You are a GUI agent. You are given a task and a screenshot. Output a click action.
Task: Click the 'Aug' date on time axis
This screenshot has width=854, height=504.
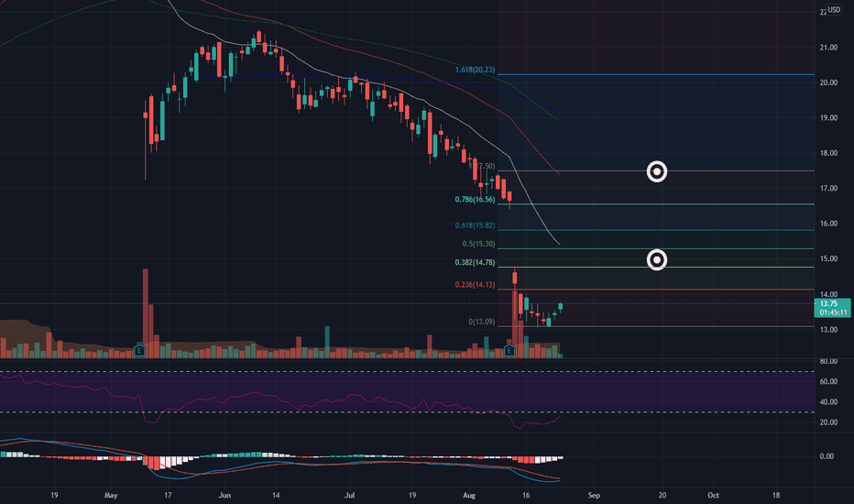point(469,495)
